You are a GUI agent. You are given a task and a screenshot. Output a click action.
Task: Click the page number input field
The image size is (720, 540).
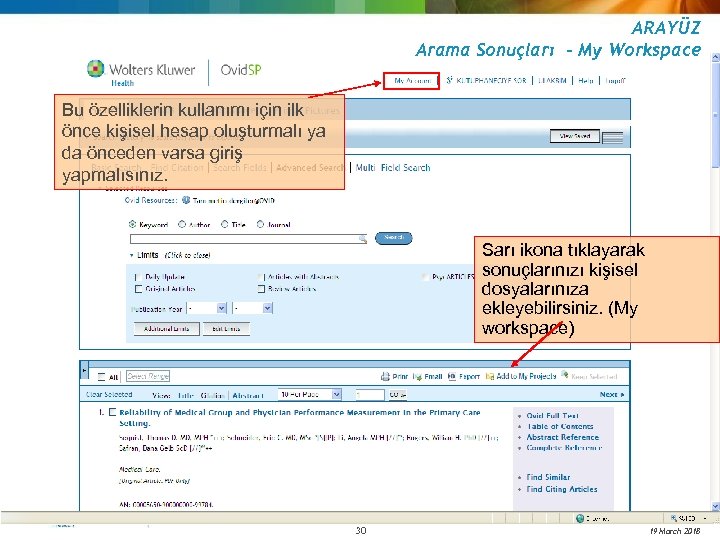coord(370,394)
